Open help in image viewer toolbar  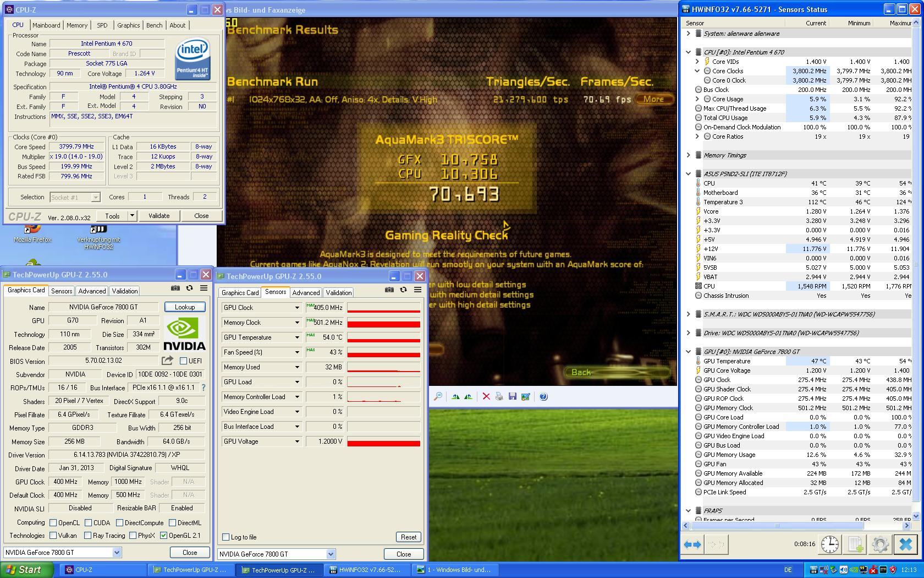click(x=543, y=396)
